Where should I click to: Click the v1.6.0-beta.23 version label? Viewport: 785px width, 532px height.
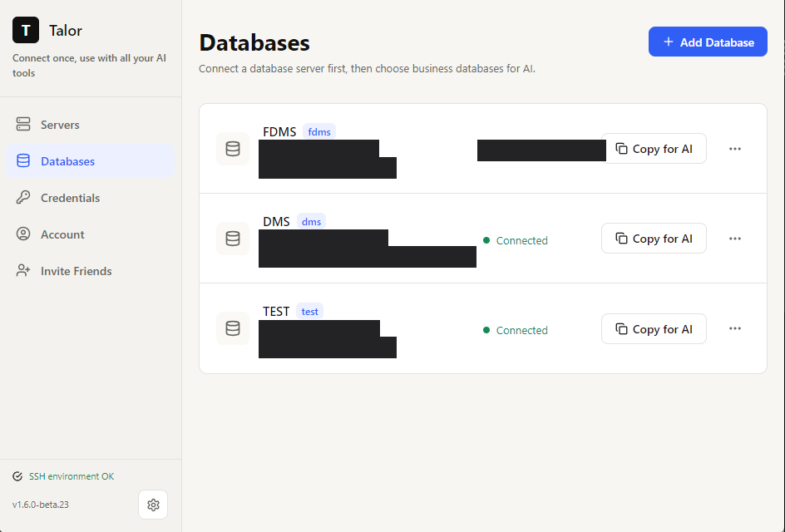click(x=41, y=505)
